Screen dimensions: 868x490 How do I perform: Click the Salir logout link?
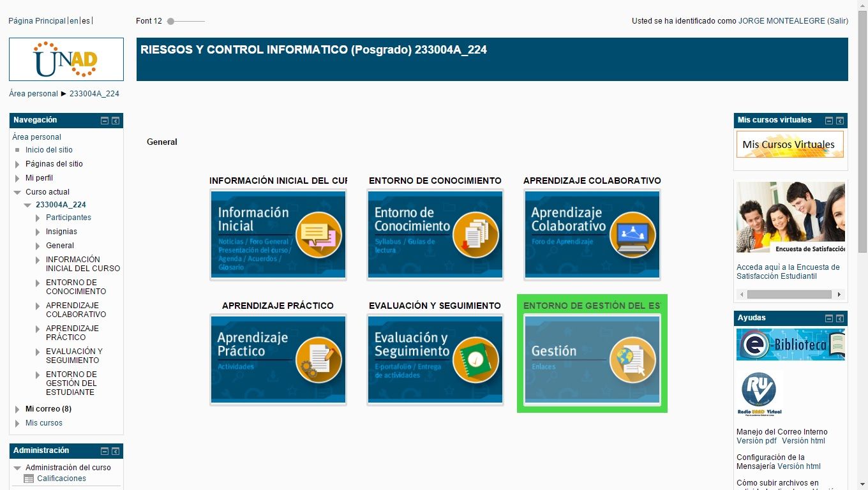838,21
